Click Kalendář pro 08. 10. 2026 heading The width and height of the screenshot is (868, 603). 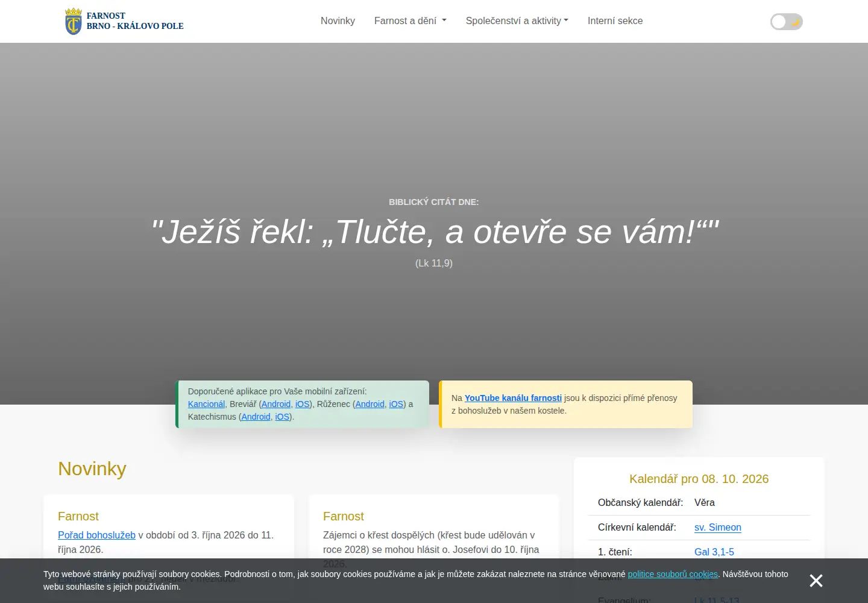point(699,479)
